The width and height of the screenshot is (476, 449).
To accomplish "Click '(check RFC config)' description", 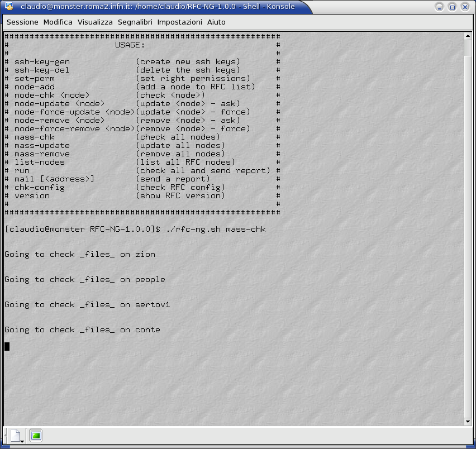I will click(x=180, y=188).
